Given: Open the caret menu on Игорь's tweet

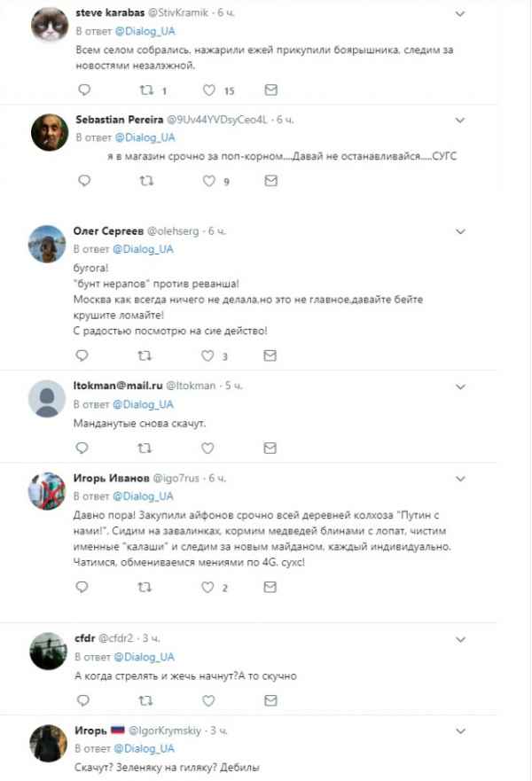Looking at the screenshot, I should point(459,730).
